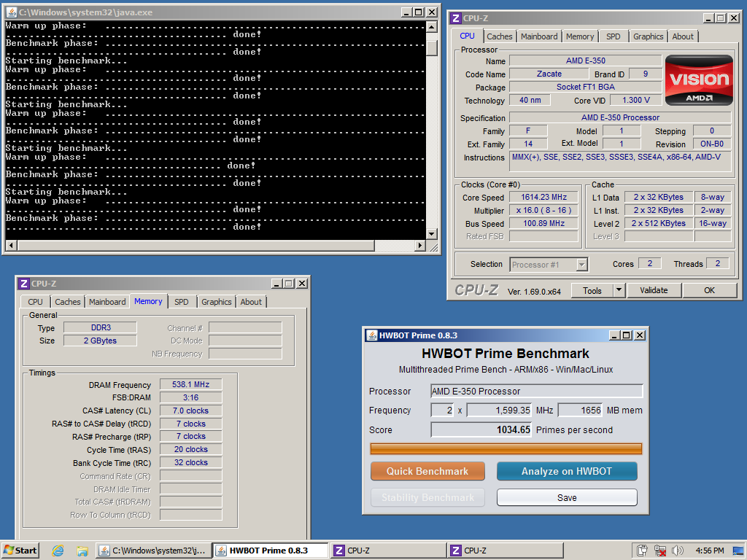Open the SPD tab in main CPU-Z window

point(613,36)
